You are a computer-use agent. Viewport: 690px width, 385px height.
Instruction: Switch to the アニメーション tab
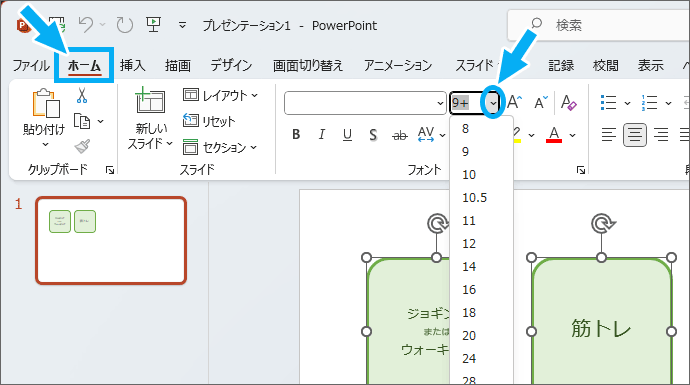[x=398, y=66]
